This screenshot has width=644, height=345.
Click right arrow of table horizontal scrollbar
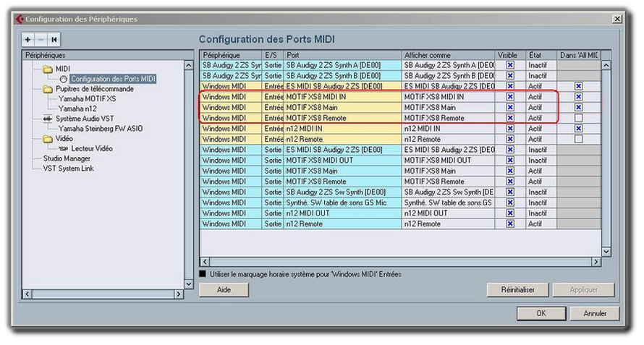pyautogui.click(x=596, y=261)
